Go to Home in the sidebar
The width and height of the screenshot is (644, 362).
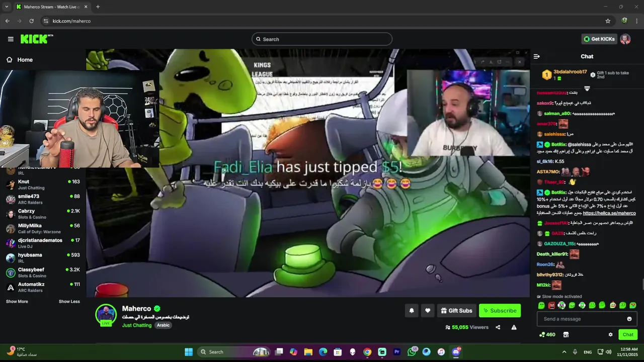click(20, 60)
